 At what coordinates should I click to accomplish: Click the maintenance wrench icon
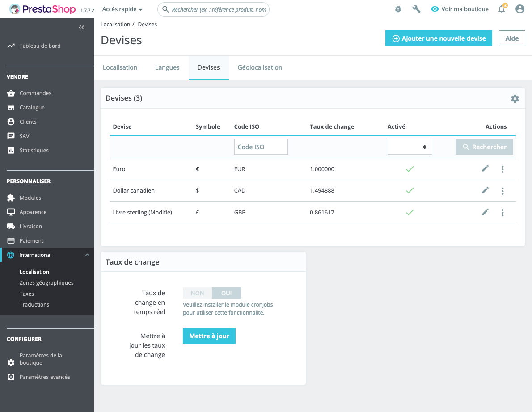tap(416, 9)
